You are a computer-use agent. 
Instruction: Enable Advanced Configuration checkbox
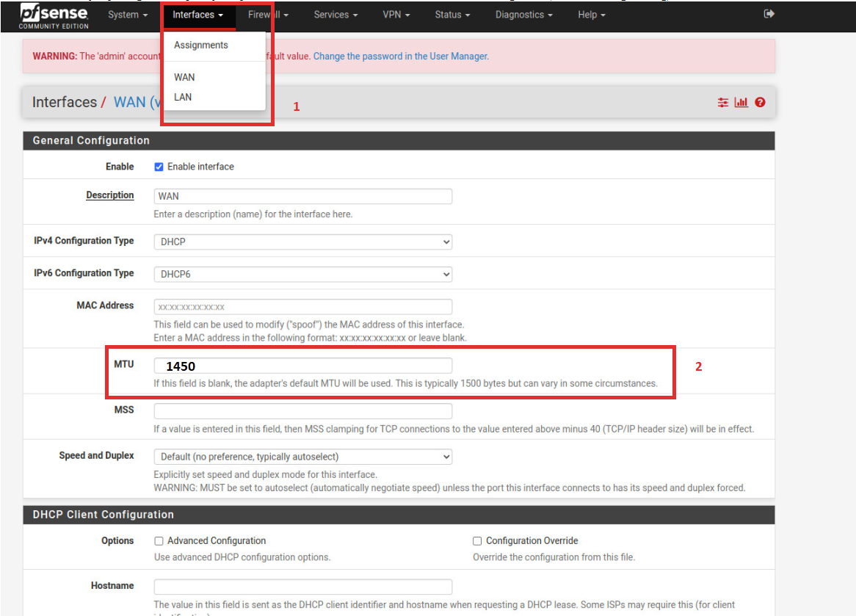coord(159,541)
